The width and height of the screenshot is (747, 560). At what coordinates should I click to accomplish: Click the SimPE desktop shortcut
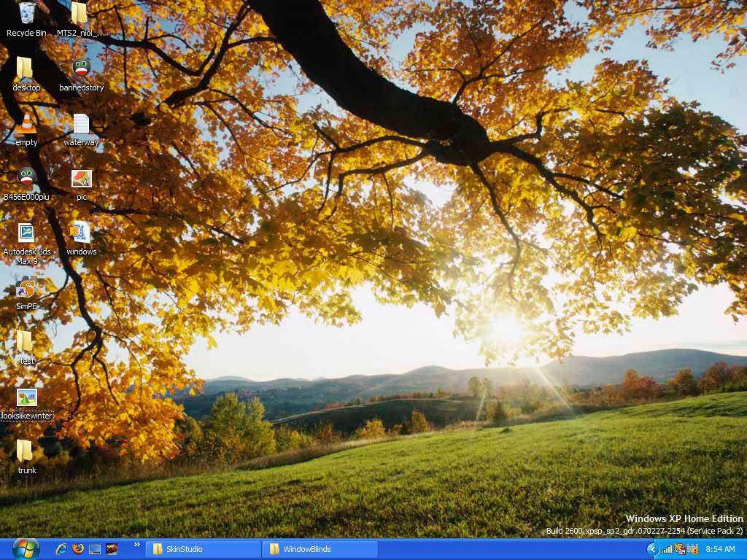[26, 289]
